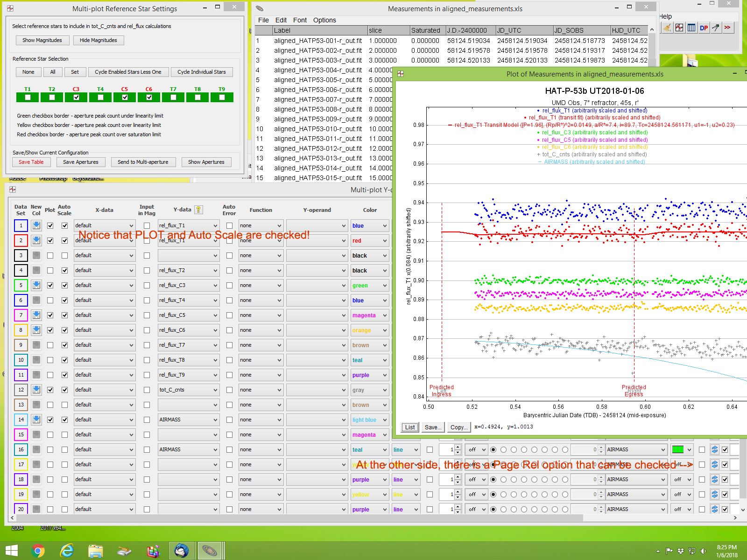747x560 pixels.
Task: Open Thunderbird from the taskbar
Action: pyautogui.click(x=182, y=551)
